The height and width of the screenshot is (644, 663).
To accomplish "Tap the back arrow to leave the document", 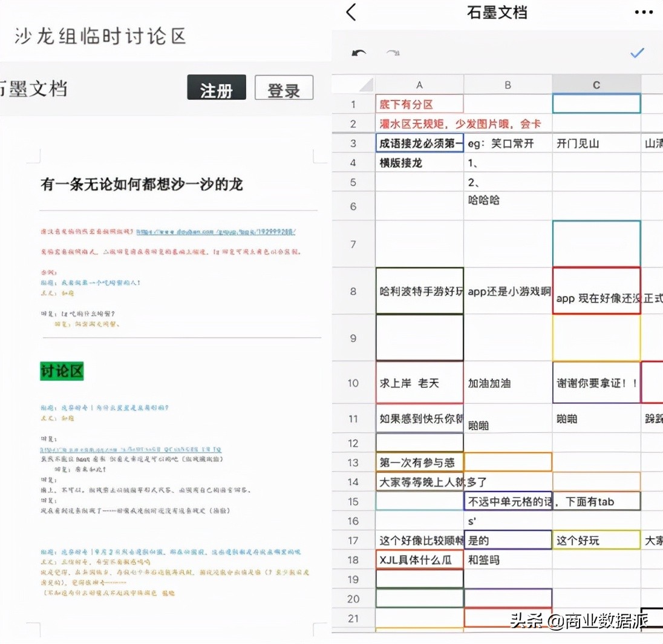I will click(x=350, y=13).
